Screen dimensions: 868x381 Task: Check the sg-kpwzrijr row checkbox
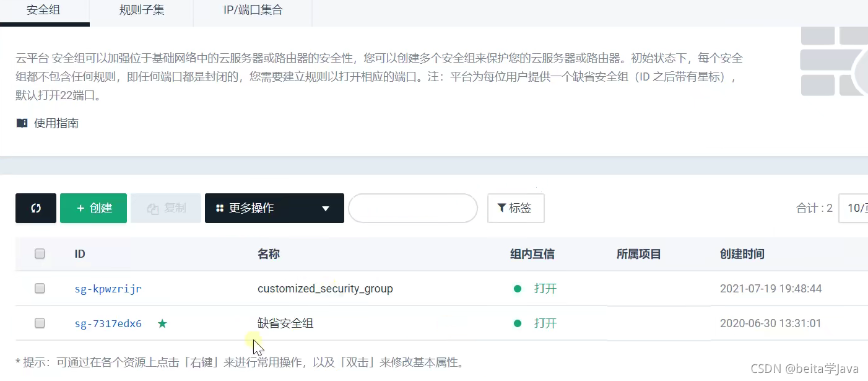(40, 288)
